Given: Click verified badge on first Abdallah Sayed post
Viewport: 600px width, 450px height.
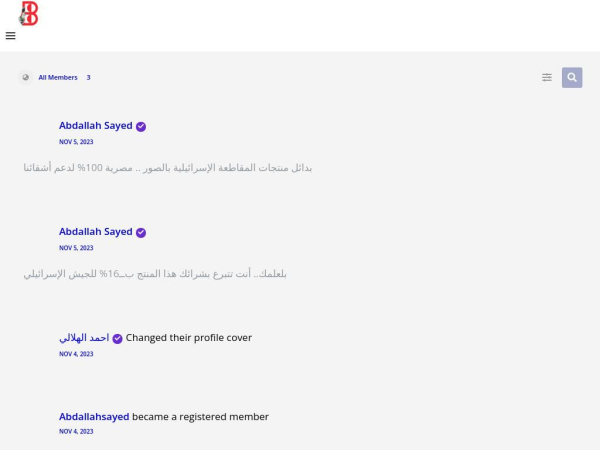Looking at the screenshot, I should tap(141, 126).
